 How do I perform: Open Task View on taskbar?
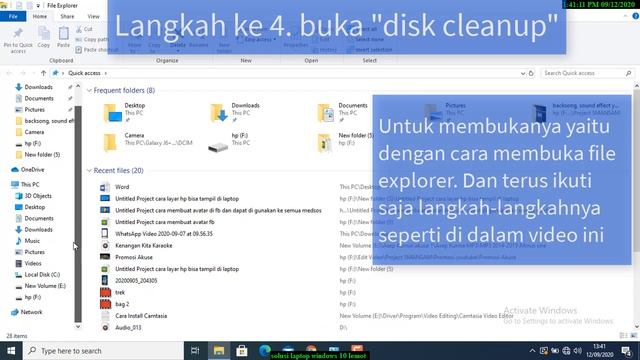pos(195,351)
